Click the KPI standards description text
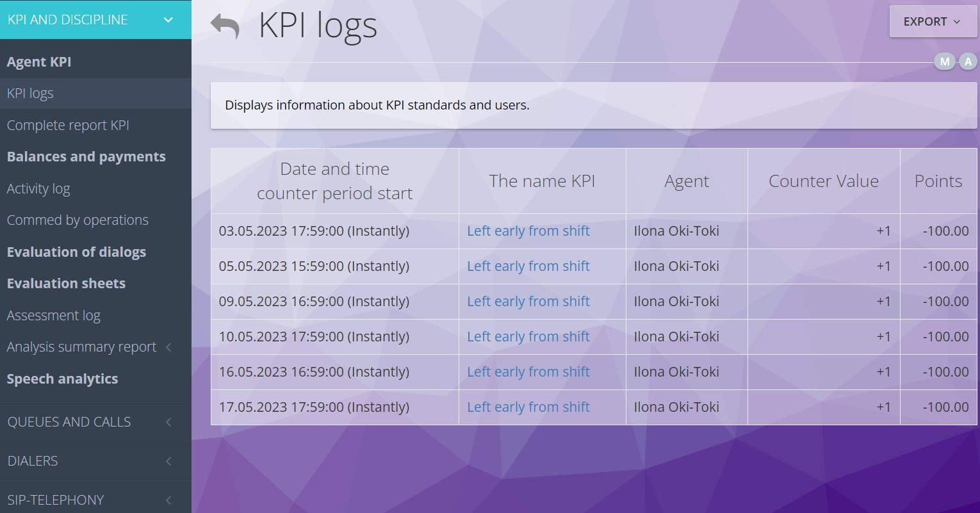Image resolution: width=980 pixels, height=513 pixels. (377, 105)
